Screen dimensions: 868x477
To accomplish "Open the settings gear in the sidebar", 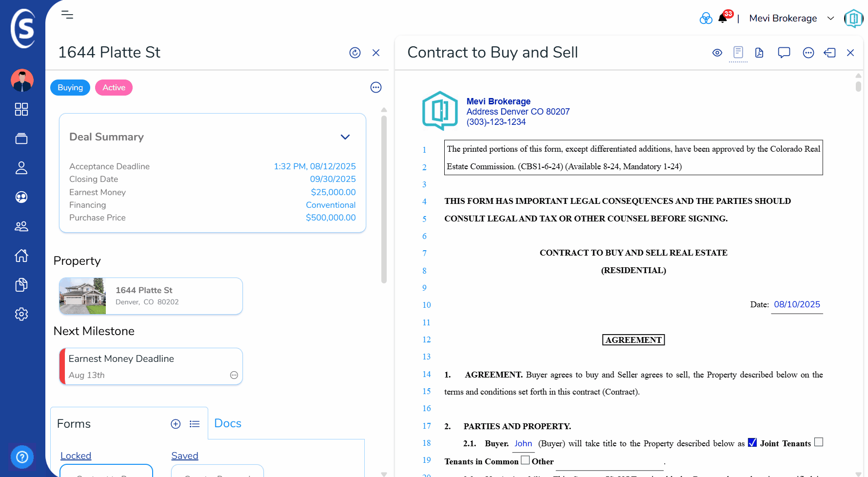I will pos(21,314).
